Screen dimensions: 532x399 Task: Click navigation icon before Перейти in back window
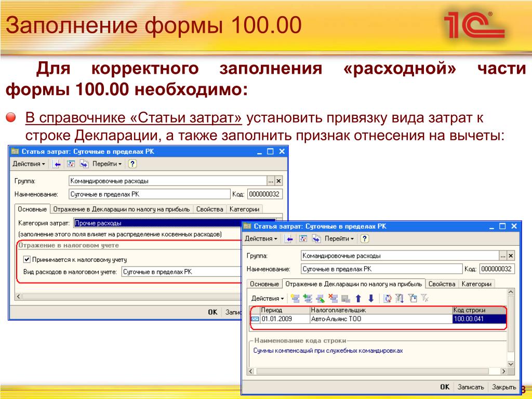(84, 164)
